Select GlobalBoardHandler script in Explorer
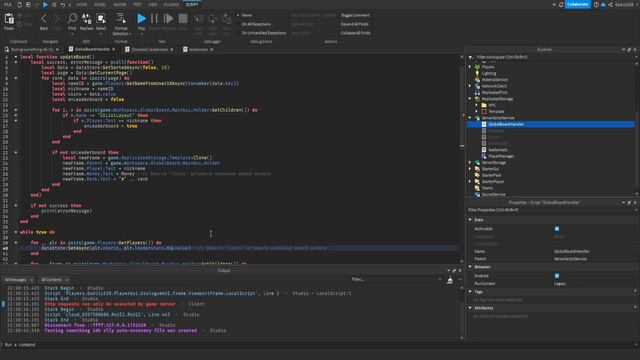Image resolution: width=640 pixels, height=360 pixels. point(506,124)
